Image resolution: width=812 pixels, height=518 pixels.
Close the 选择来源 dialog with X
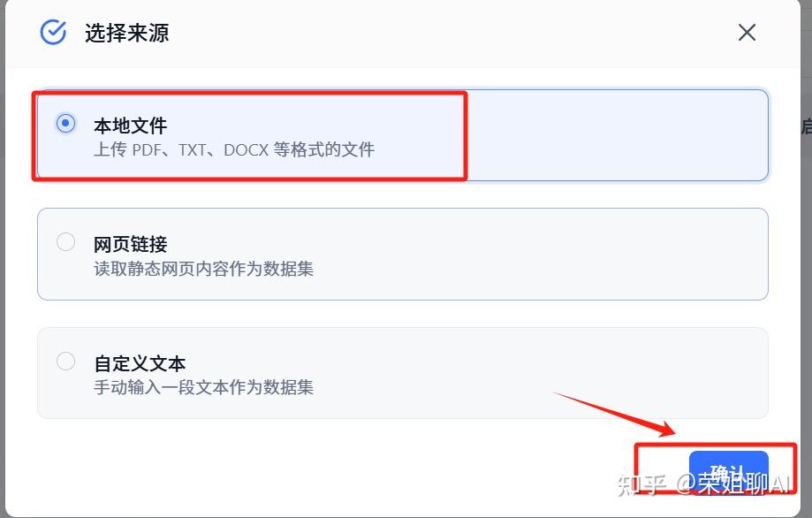(x=747, y=33)
